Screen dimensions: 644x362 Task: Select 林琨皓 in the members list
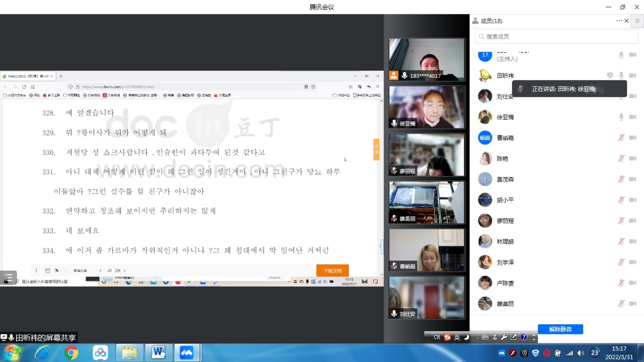click(505, 241)
